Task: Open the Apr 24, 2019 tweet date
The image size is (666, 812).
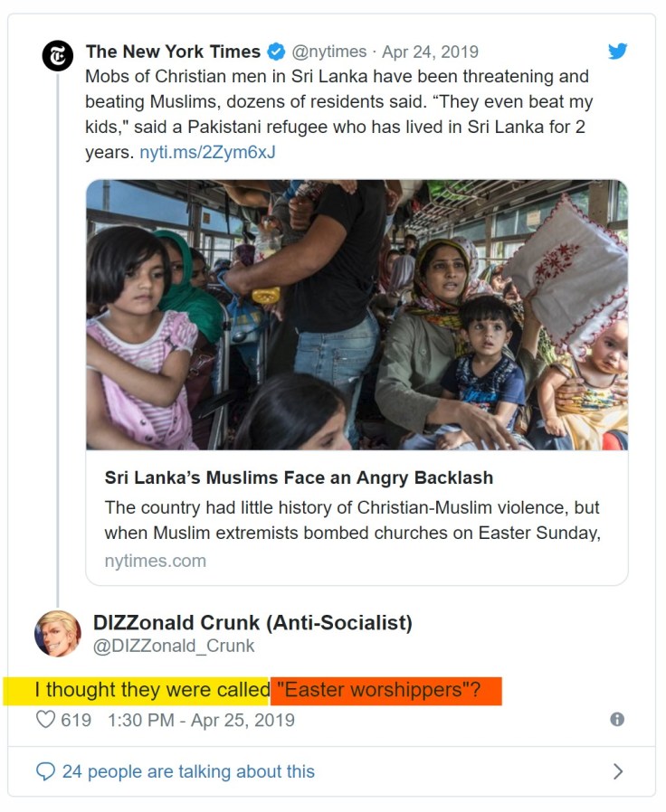Action: tap(431, 52)
